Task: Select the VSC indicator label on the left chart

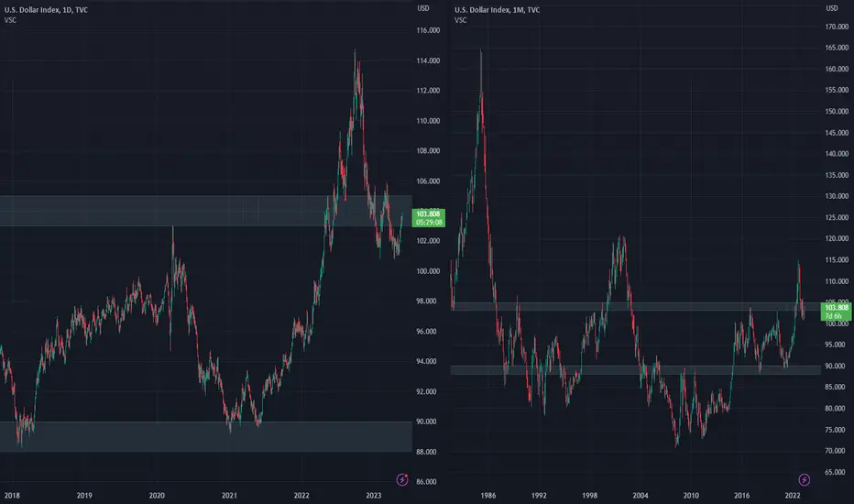Action: (x=10, y=20)
